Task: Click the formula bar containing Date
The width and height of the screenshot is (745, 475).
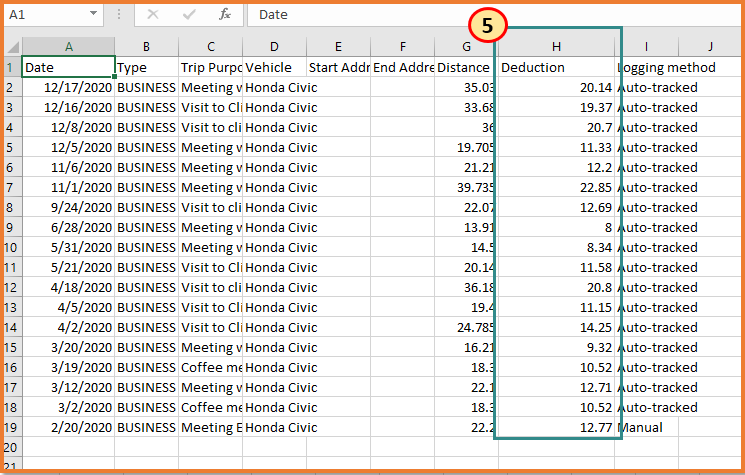Action: (x=493, y=14)
